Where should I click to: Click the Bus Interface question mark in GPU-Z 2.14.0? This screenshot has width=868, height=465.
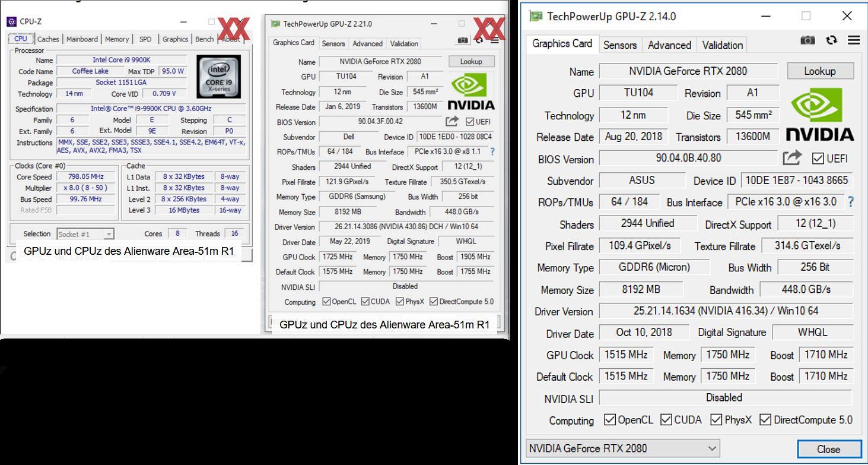851,202
